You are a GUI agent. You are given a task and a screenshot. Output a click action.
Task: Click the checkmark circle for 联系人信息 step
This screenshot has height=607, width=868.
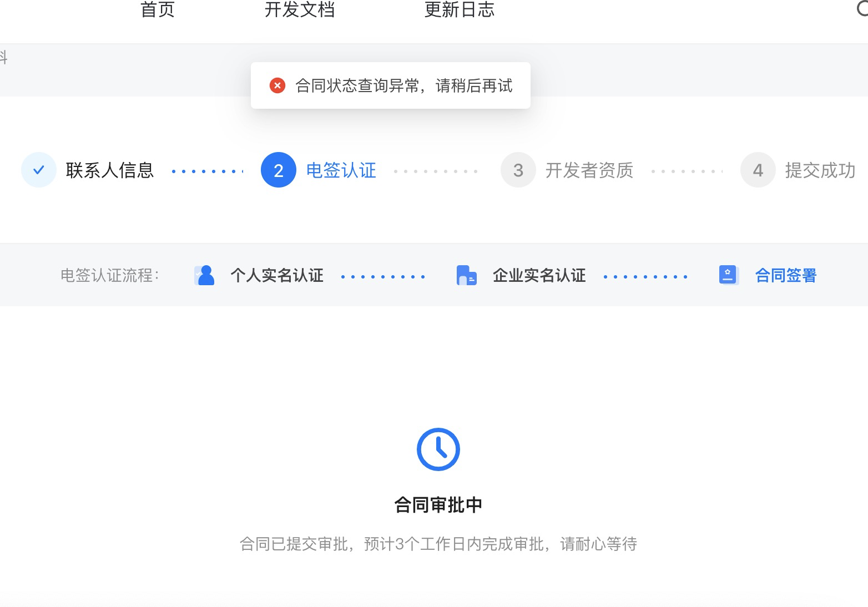point(39,170)
